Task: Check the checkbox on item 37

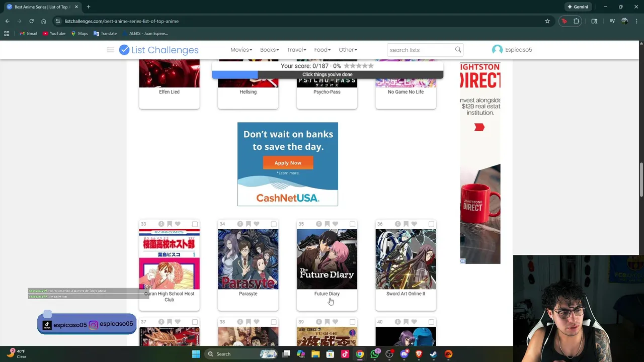Action: point(195,322)
